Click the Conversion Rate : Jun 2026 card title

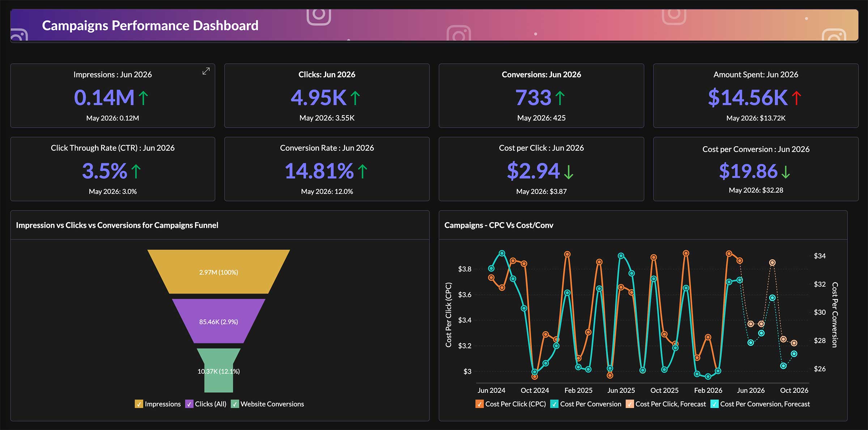pyautogui.click(x=327, y=148)
